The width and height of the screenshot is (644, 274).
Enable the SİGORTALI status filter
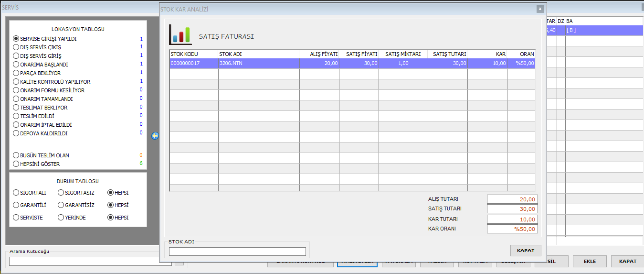click(16, 193)
